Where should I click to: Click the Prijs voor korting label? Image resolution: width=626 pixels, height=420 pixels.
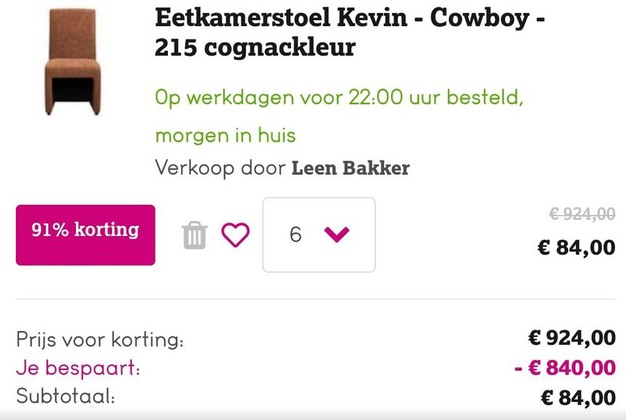click(x=100, y=339)
